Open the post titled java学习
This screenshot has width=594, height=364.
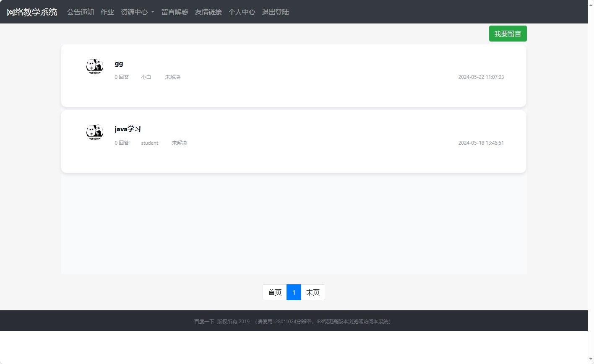[128, 129]
